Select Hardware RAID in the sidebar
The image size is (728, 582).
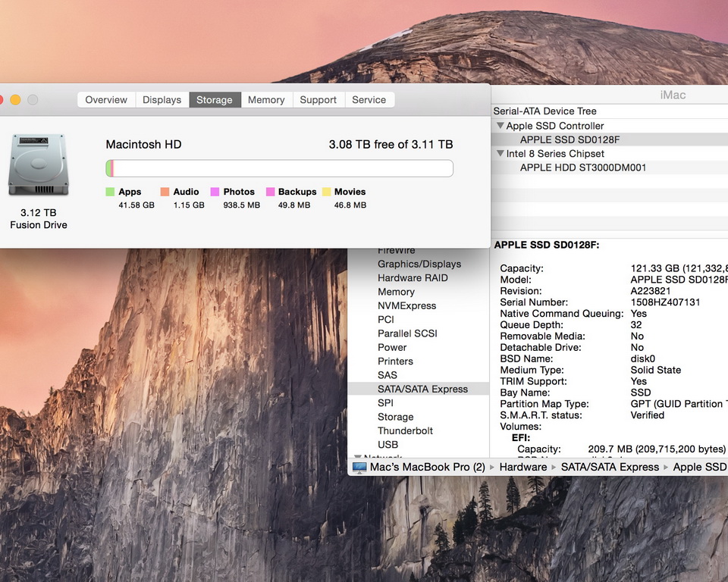[413, 278]
